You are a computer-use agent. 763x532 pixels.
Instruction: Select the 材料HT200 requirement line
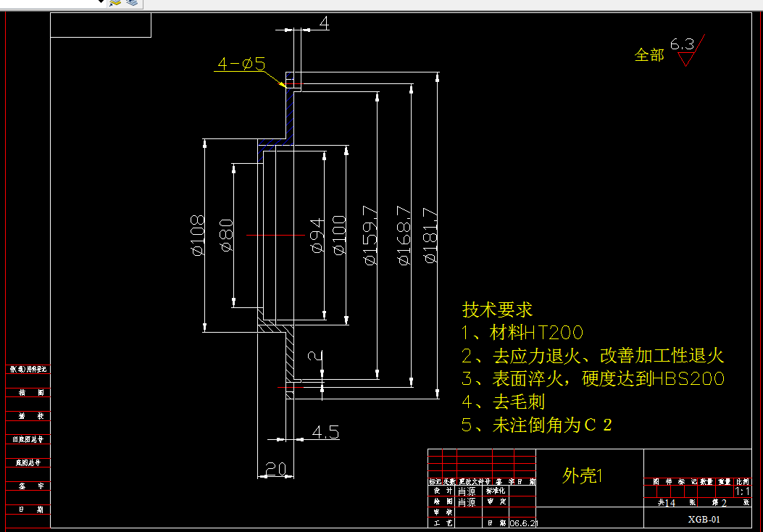[x=522, y=333]
